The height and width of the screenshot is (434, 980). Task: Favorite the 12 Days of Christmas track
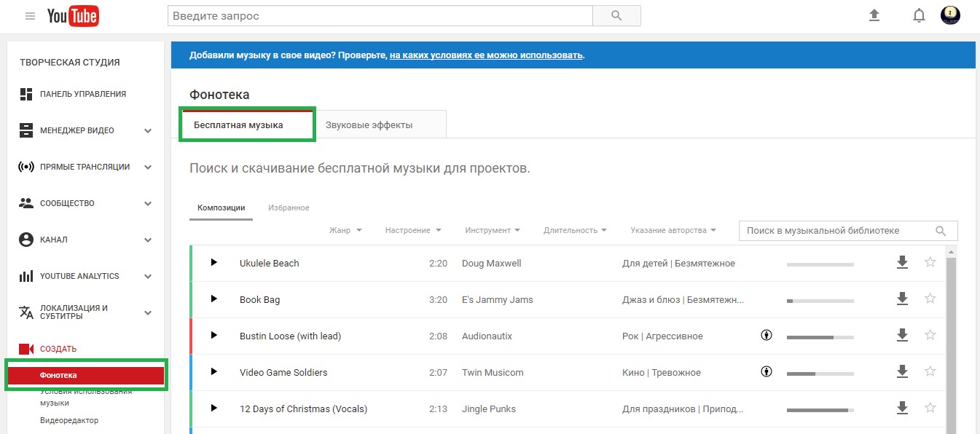[930, 409]
